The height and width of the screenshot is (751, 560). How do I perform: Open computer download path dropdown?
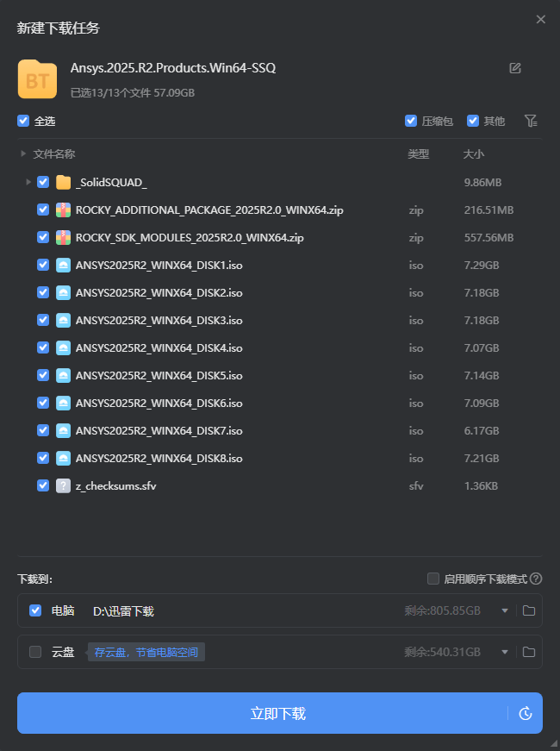[505, 610]
